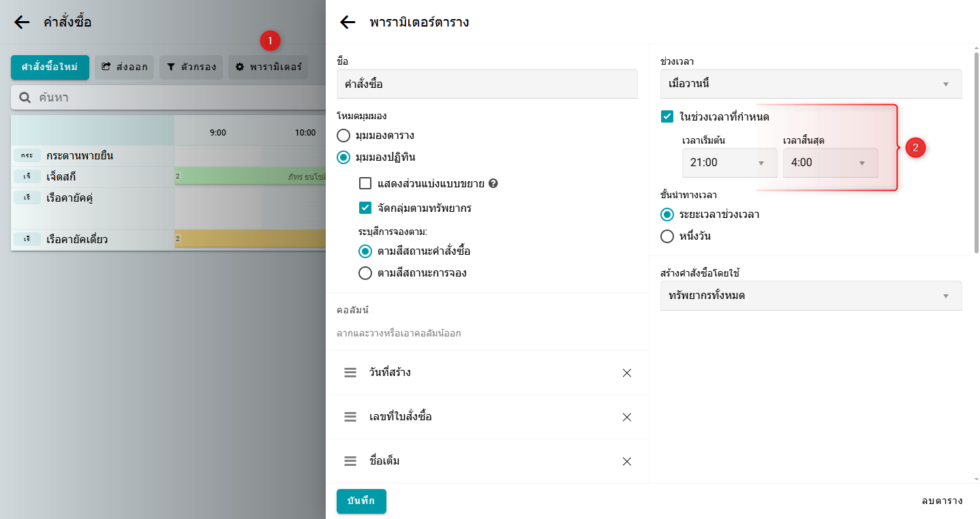Viewport: 980px width, 519px height.
Task: Click drag handle of วันที่สร้าง column
Action: point(350,373)
